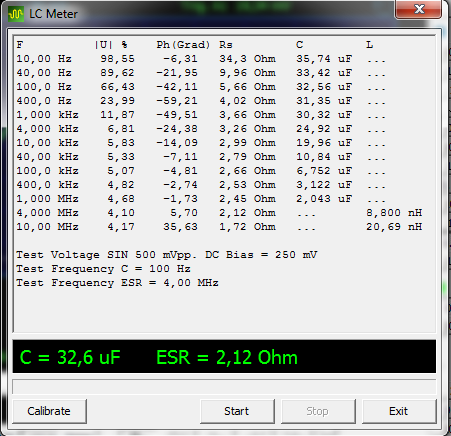Click the ESR = 2,12 Ohm display
The image size is (451, 436).
click(227, 357)
